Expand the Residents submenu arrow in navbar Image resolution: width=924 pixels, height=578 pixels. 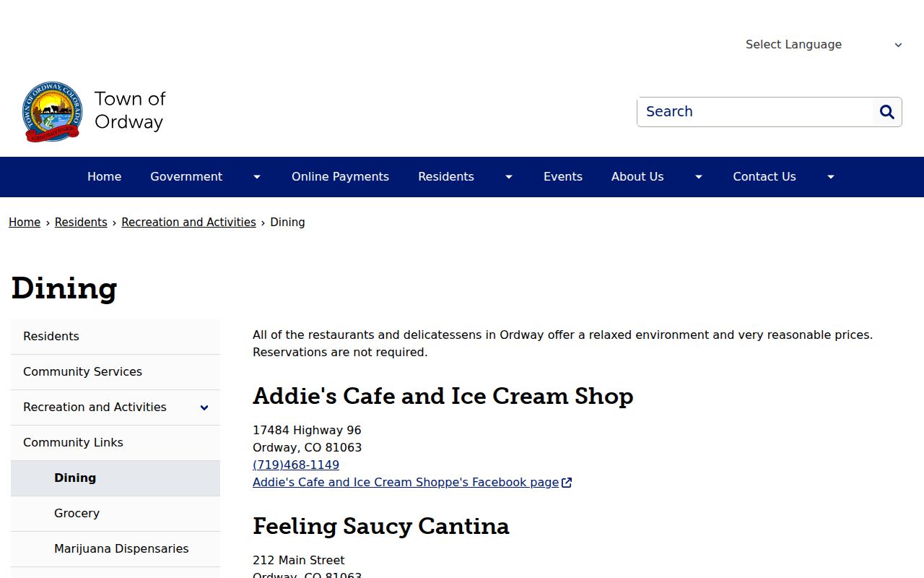pyautogui.click(x=509, y=177)
